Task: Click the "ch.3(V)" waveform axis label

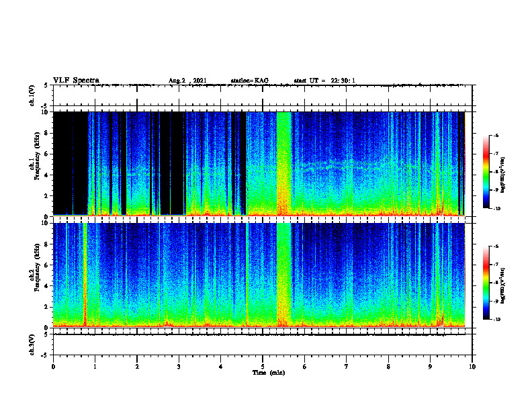Action: tap(32, 345)
